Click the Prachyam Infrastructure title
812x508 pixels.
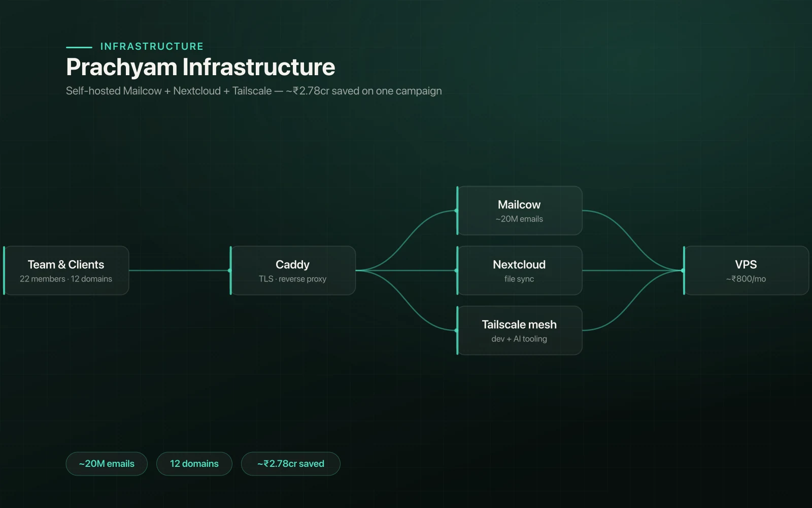(x=200, y=67)
